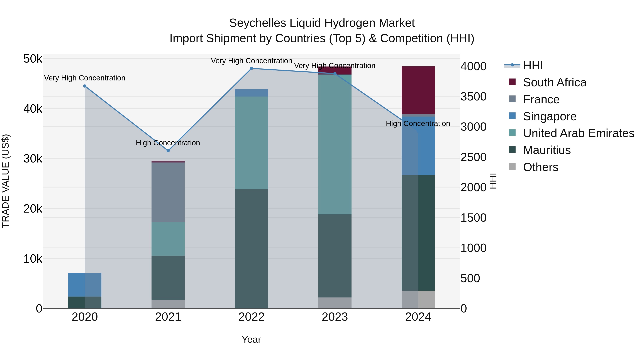Select the 2023 United Arab Emirates segment
The image size is (644, 362).
coord(335,144)
